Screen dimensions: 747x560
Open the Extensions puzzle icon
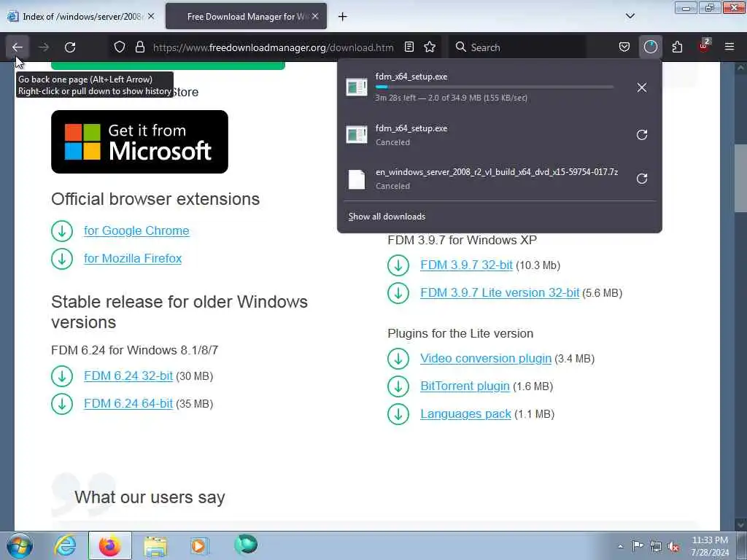click(x=677, y=47)
